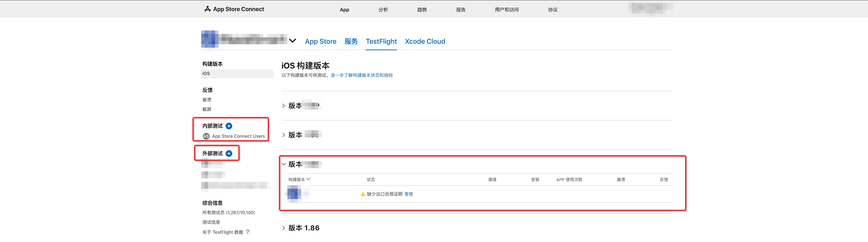Click the 缺少出口合规证明 status text
Screen dimensions: 868x242
click(384, 194)
